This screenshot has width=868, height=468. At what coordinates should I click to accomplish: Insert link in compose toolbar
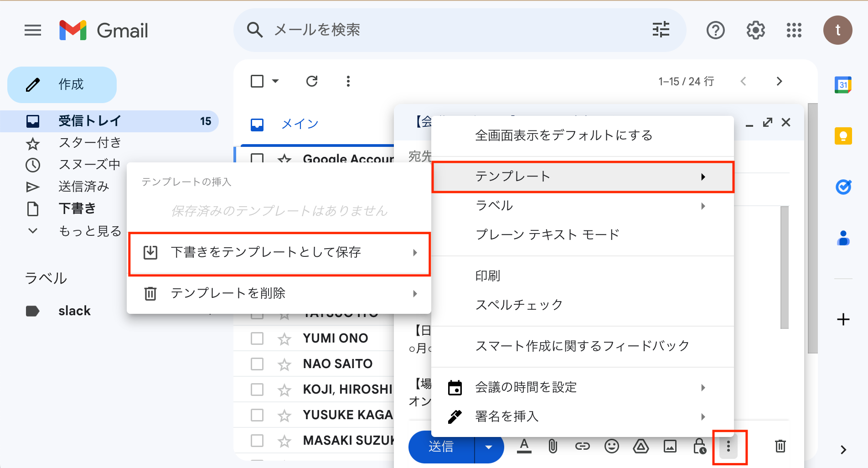[582, 446]
